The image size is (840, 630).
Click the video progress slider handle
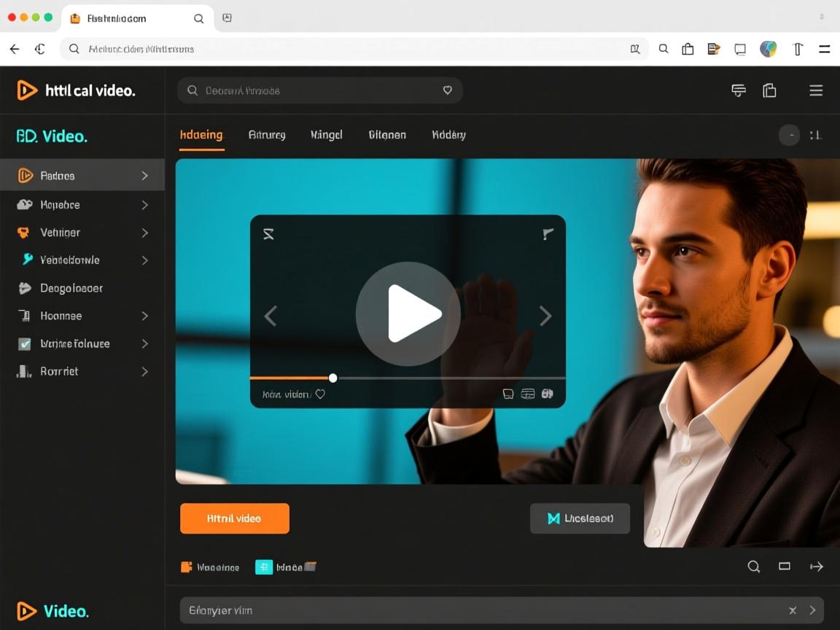pos(332,378)
